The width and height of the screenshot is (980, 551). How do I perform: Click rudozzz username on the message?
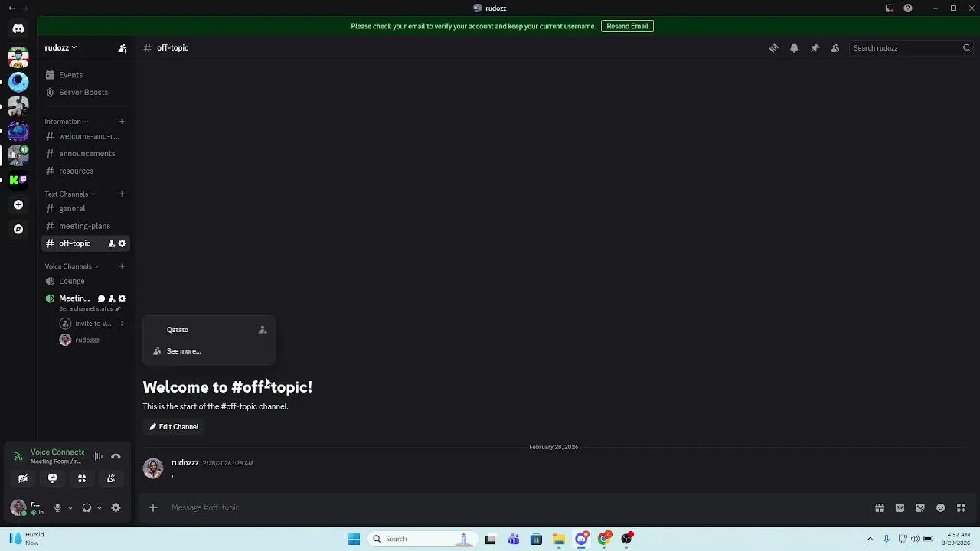coord(185,463)
